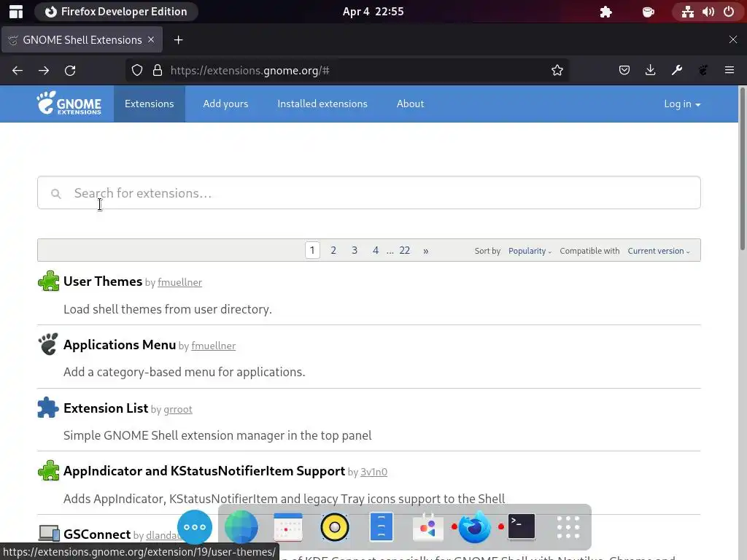Show site security lock info
Screen dimensions: 747x560
coord(158,71)
